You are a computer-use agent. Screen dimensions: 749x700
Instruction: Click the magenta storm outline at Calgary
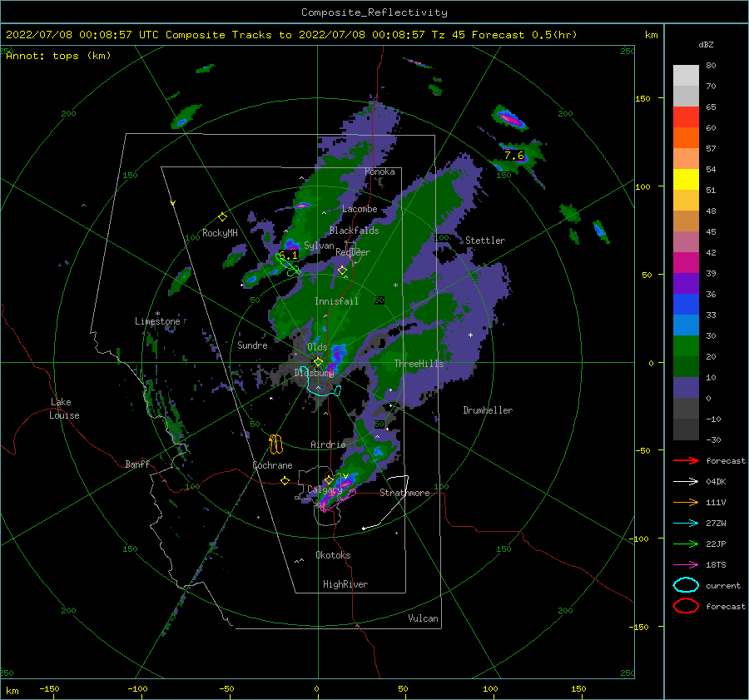pyautogui.click(x=337, y=499)
